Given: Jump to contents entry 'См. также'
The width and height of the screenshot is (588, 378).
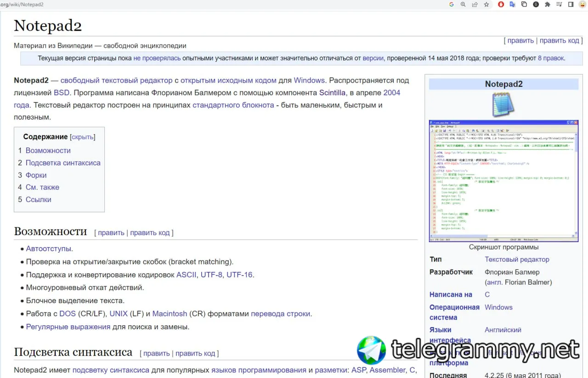Looking at the screenshot, I should tap(42, 187).
